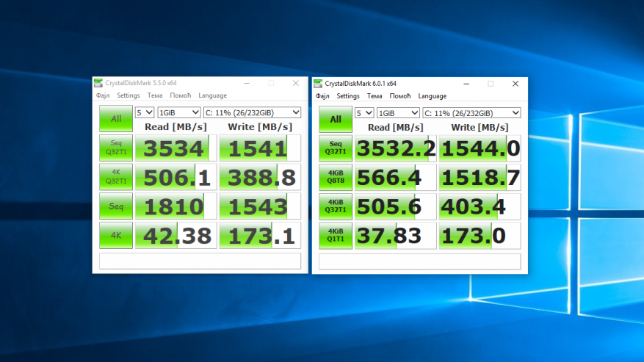Open 1GiB test size dropdown in 6.0.1 window

coord(399,113)
